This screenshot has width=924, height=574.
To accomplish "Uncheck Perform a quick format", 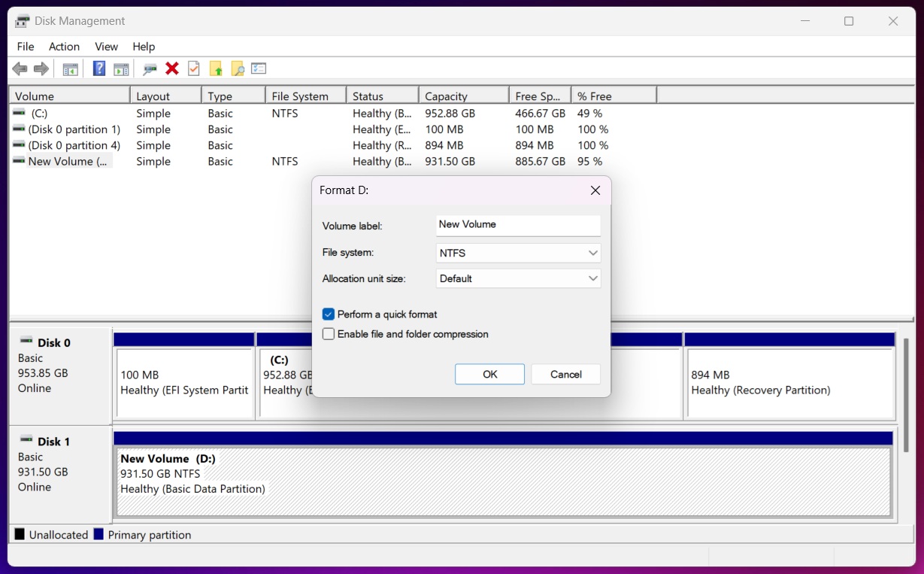I will (329, 314).
